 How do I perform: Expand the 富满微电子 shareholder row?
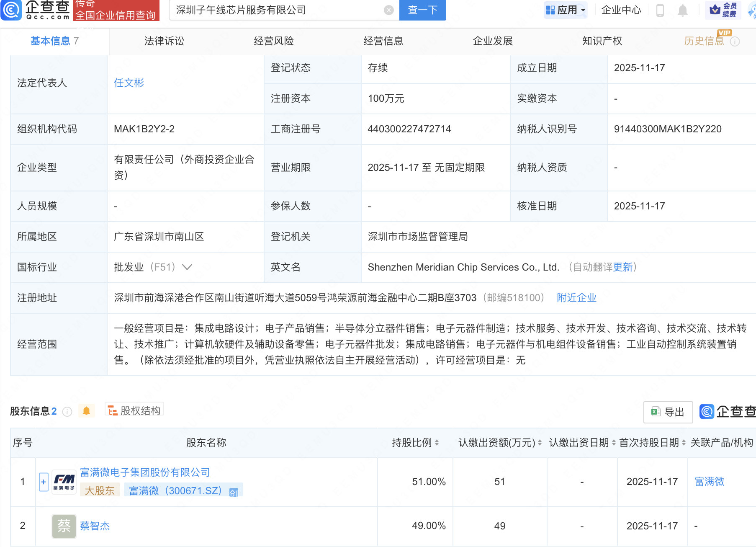coord(44,482)
